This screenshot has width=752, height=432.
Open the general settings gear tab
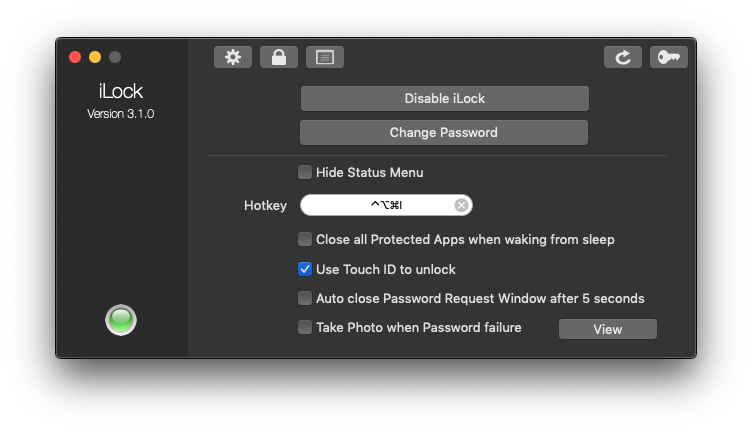pos(233,57)
